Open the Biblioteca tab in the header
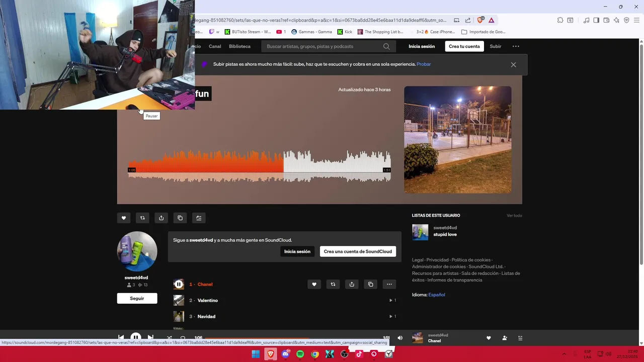This screenshot has height=362, width=644. click(239, 46)
